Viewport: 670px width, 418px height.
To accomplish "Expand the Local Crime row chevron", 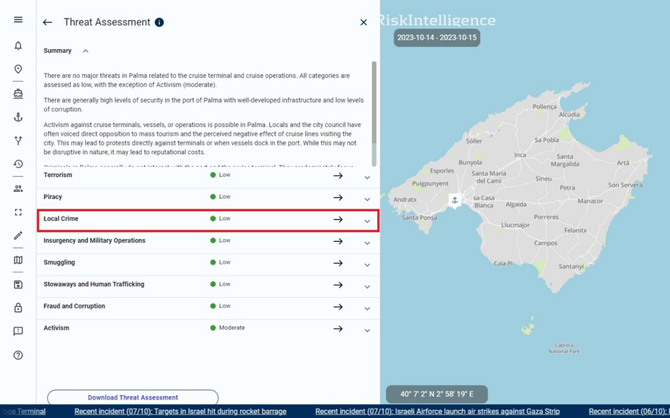I will click(x=367, y=220).
